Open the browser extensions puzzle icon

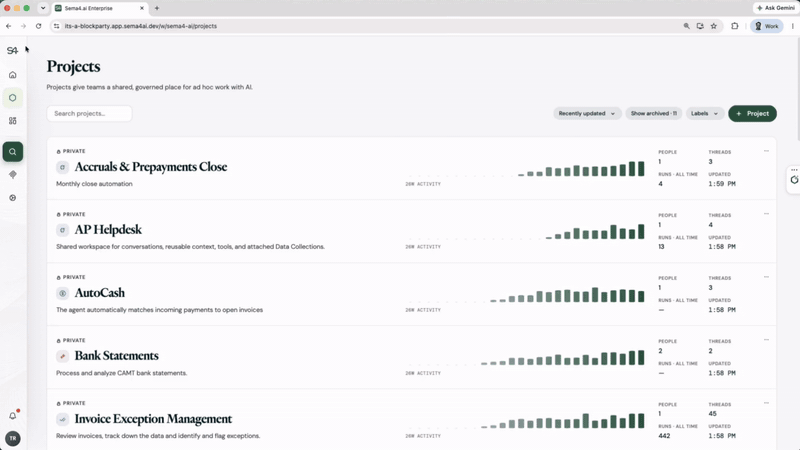coord(735,26)
